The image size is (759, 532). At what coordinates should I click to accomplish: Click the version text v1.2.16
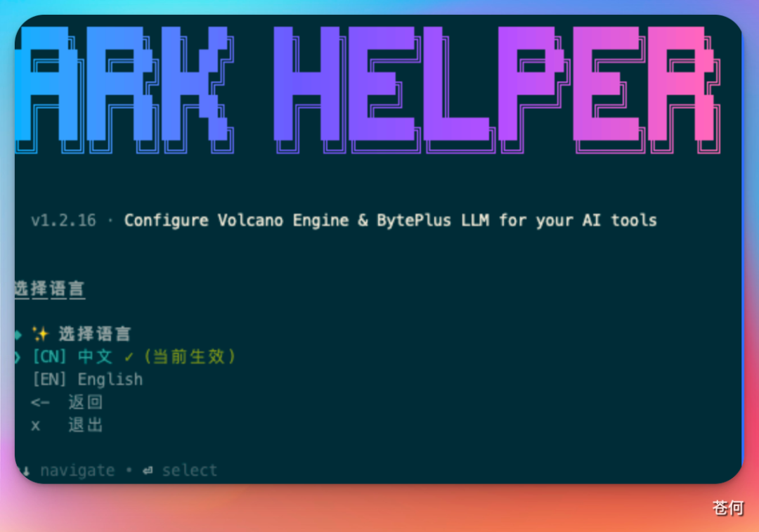[x=63, y=221]
